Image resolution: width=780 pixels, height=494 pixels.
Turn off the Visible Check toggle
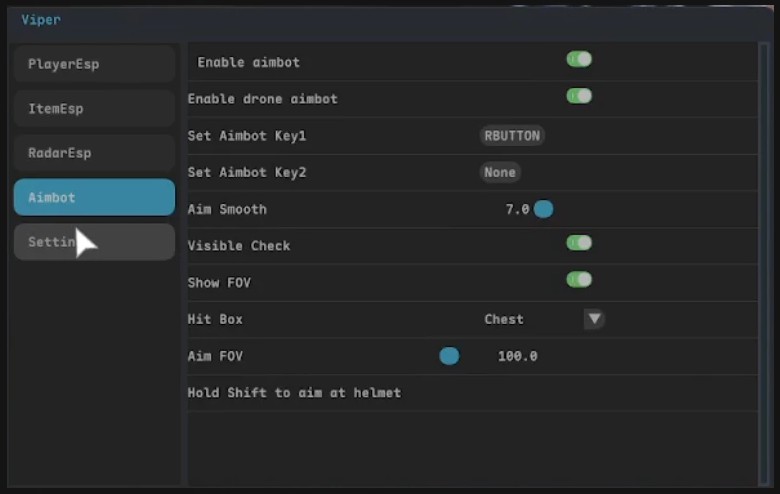(x=579, y=243)
